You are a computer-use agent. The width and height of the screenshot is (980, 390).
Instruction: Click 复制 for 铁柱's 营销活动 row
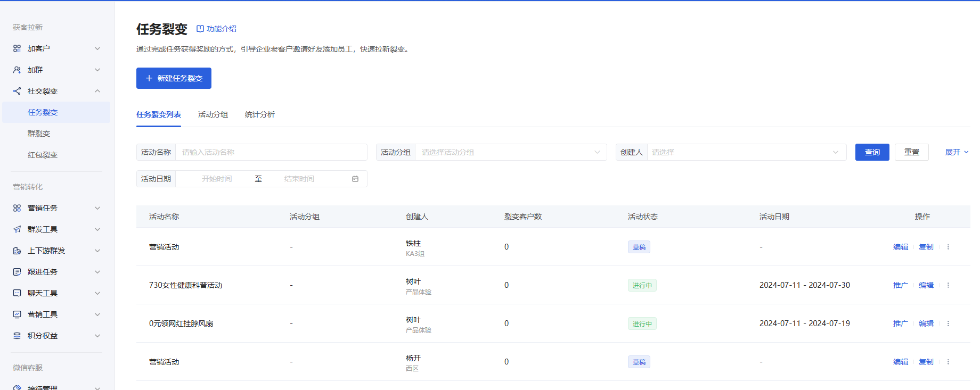pos(926,247)
